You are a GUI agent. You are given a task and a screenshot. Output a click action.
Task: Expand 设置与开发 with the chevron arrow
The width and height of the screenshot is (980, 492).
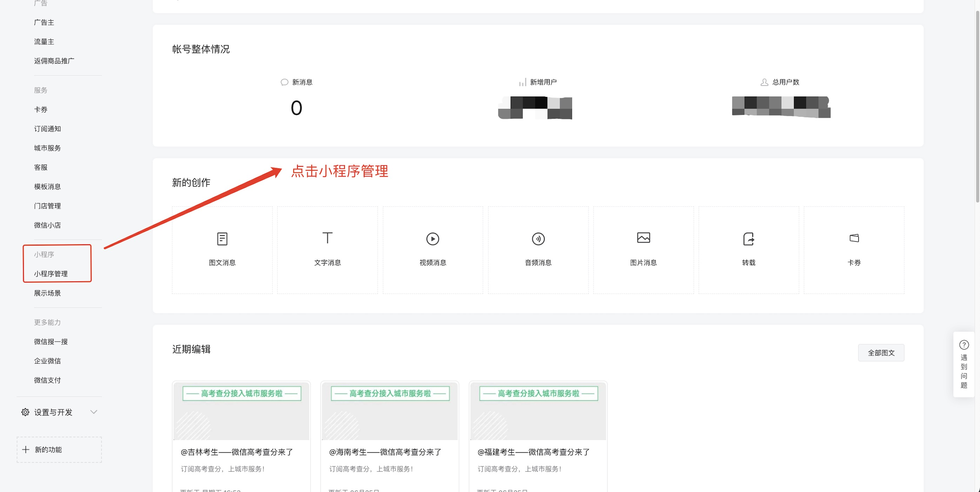coord(94,412)
